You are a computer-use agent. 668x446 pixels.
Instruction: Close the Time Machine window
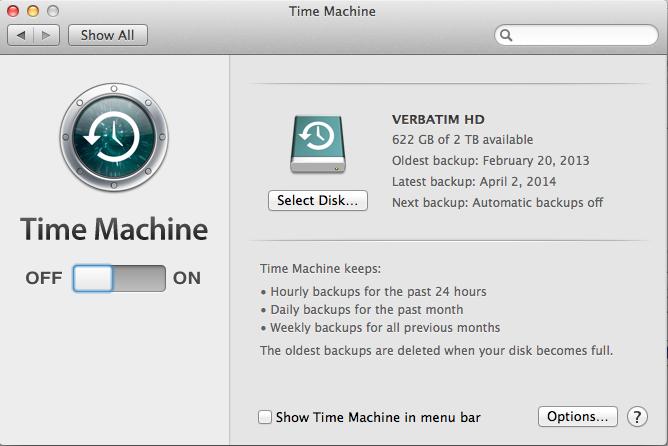point(13,11)
